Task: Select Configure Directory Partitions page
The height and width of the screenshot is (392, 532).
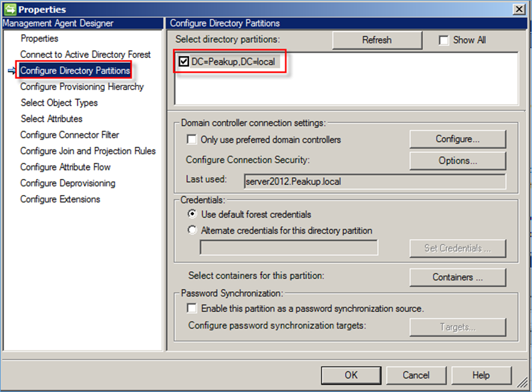Action: tap(75, 70)
